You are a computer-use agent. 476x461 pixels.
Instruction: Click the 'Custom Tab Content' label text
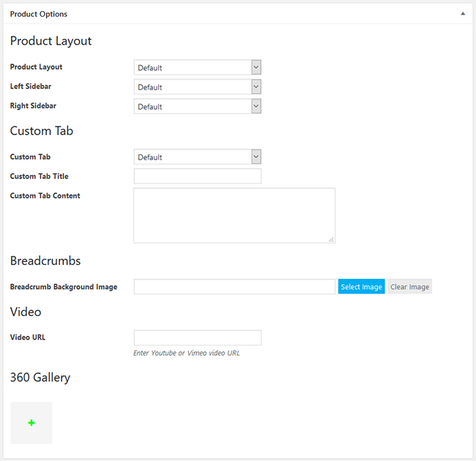point(45,196)
